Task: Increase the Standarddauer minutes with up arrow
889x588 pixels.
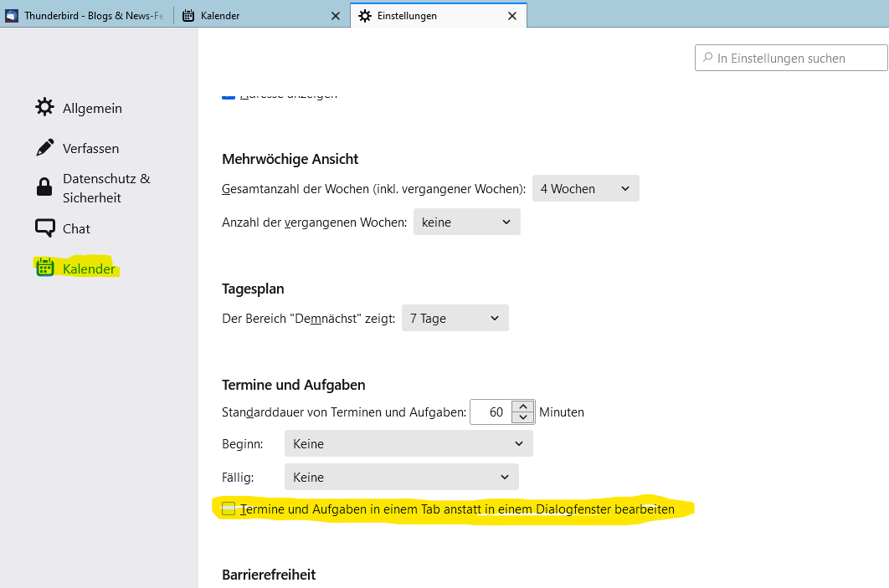Action: (x=523, y=406)
